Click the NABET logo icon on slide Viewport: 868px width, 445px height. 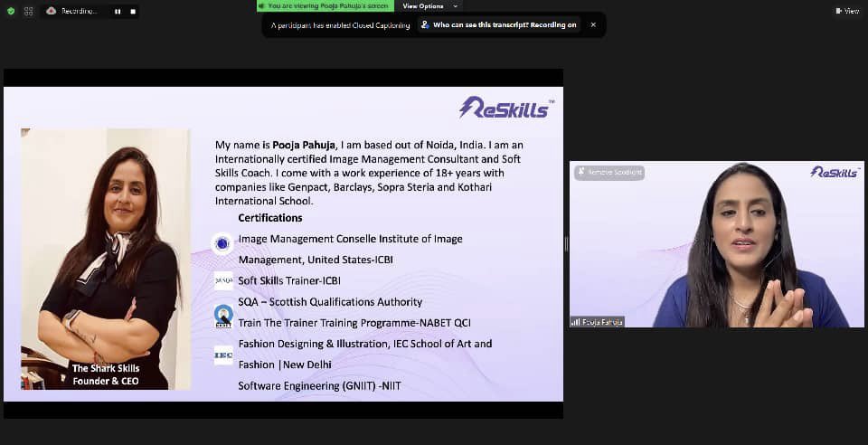tap(223, 316)
